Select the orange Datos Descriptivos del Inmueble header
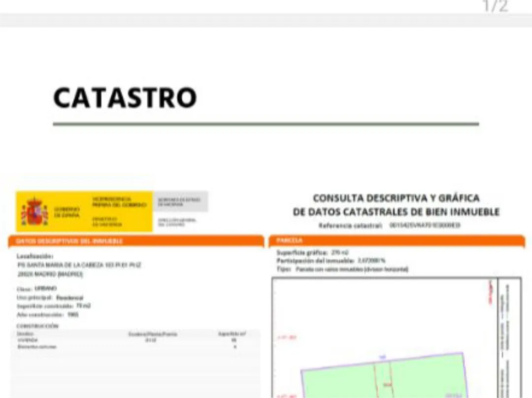The height and width of the screenshot is (398, 532). pos(136,241)
